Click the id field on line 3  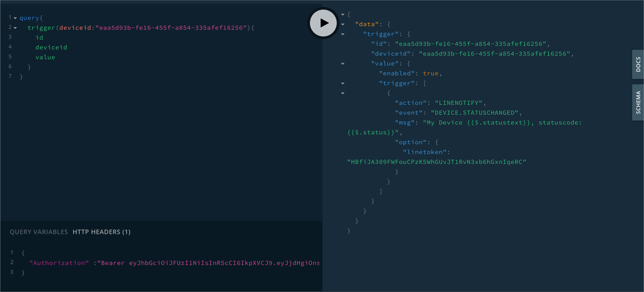coord(39,38)
